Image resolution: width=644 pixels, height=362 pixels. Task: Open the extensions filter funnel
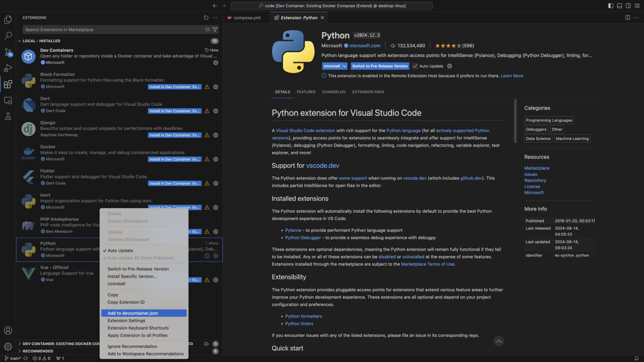pyautogui.click(x=215, y=29)
